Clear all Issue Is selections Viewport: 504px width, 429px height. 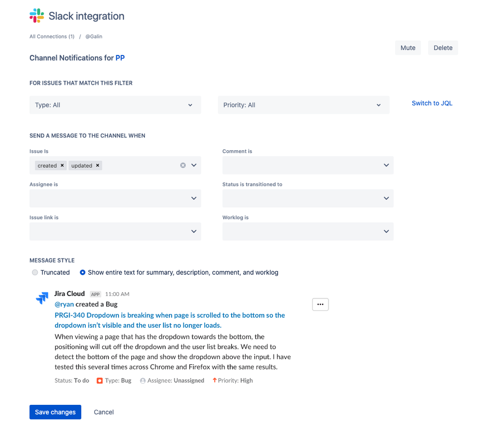point(183,165)
